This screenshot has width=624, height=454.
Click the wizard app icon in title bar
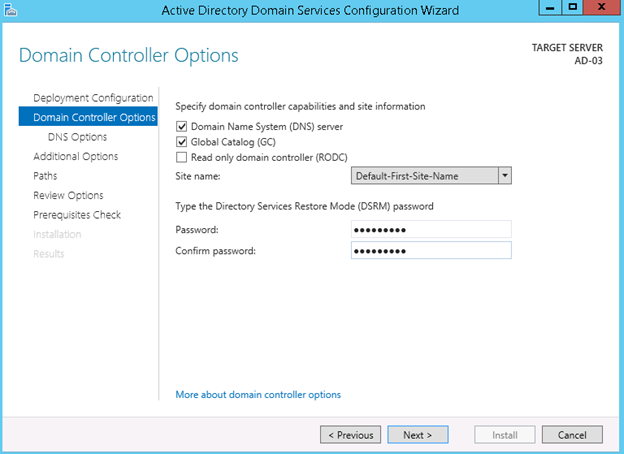point(11,10)
